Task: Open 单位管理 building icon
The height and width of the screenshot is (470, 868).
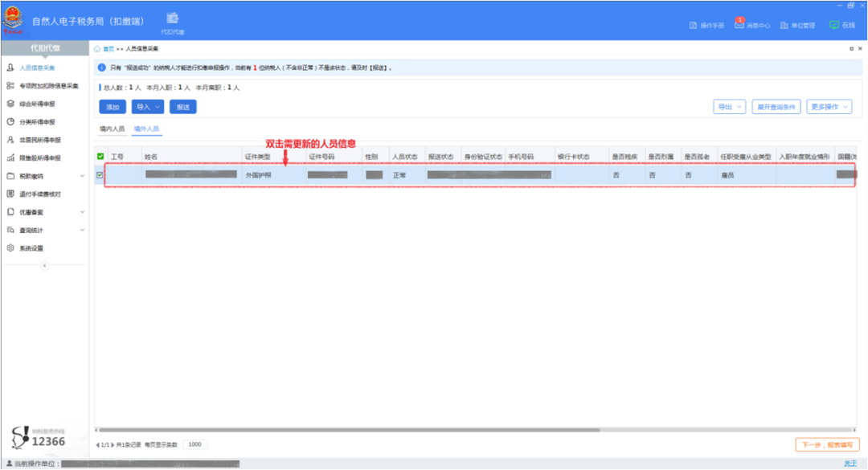Action: [784, 26]
